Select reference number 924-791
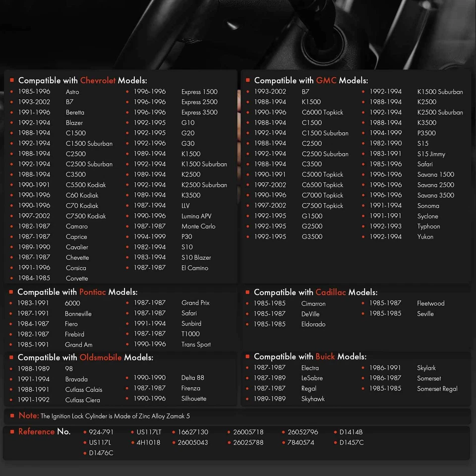The height and width of the screenshot is (476, 476). click(101, 432)
